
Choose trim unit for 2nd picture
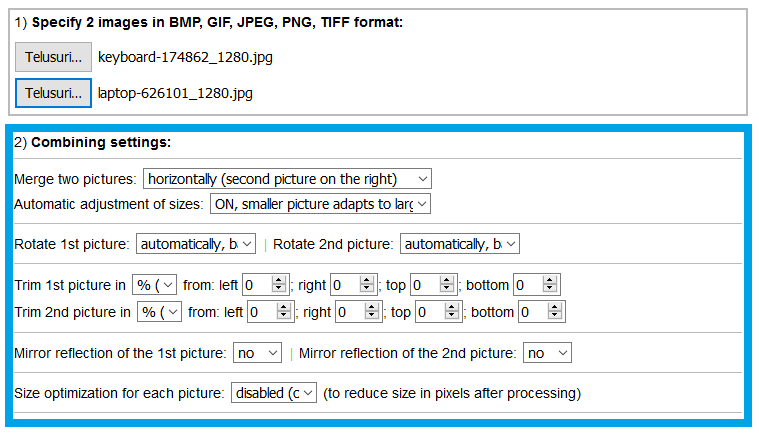coord(159,312)
